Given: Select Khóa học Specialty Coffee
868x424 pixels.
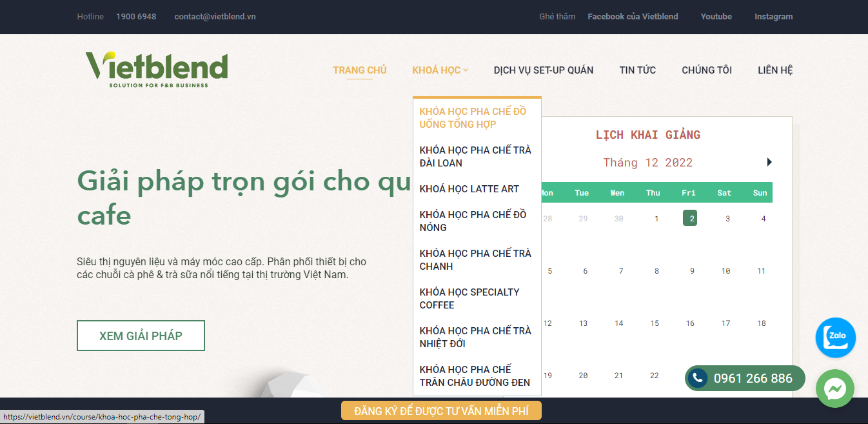Looking at the screenshot, I should click(x=477, y=298).
